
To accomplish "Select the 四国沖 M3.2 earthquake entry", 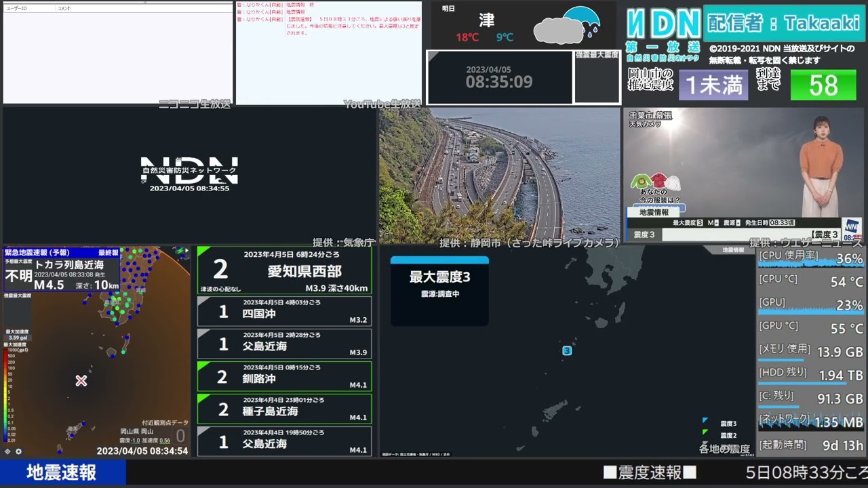I will (x=284, y=312).
